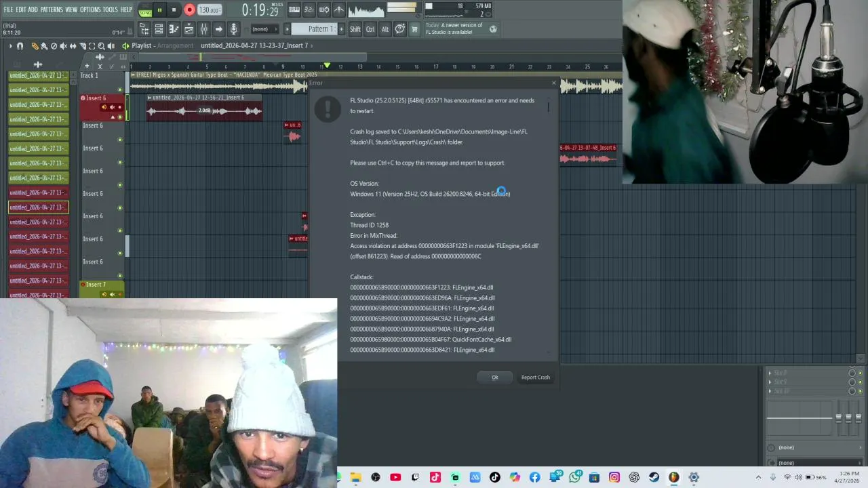Select the Mute tool in the playlist toolbar
This screenshot has height=488, width=868.
tap(63, 46)
